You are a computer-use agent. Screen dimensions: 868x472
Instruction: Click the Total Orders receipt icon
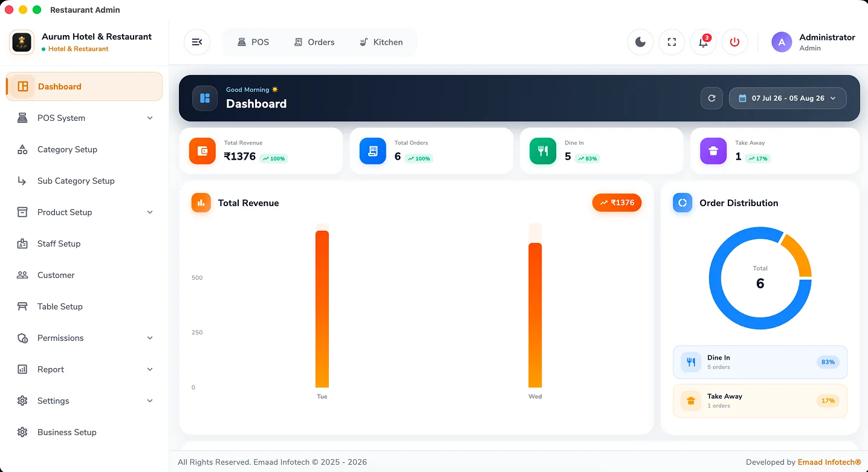373,151
